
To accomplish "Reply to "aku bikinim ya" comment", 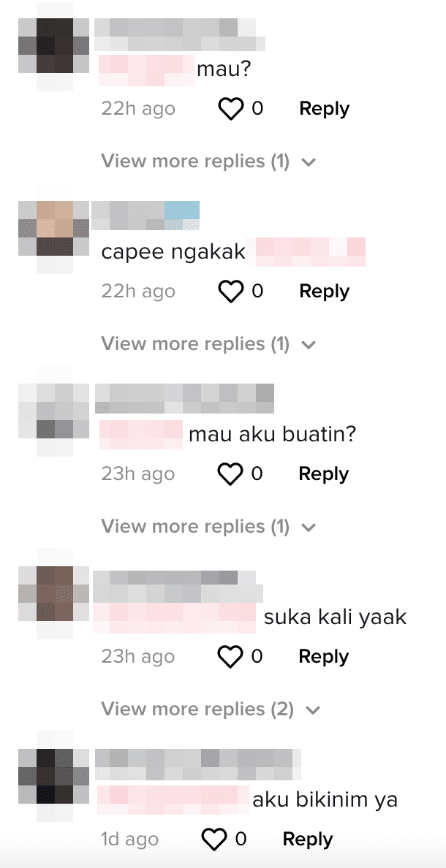I will (x=308, y=840).
